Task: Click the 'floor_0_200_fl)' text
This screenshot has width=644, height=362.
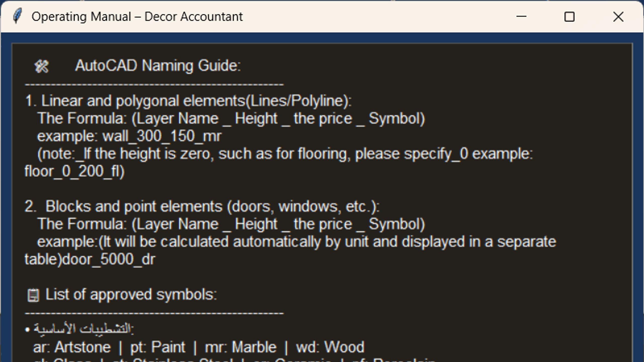Action: pyautogui.click(x=74, y=171)
